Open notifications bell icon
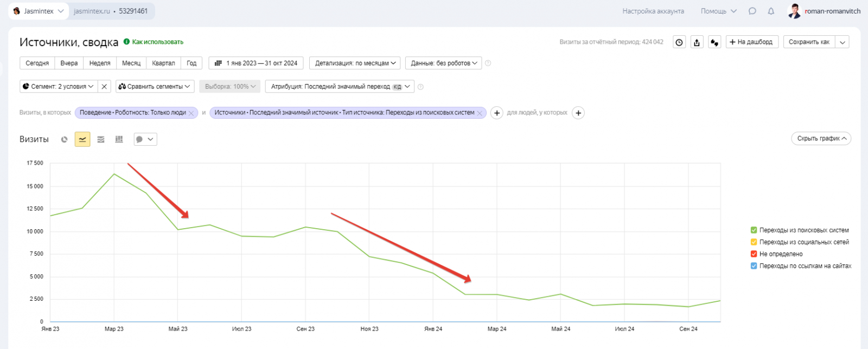 coord(771,11)
